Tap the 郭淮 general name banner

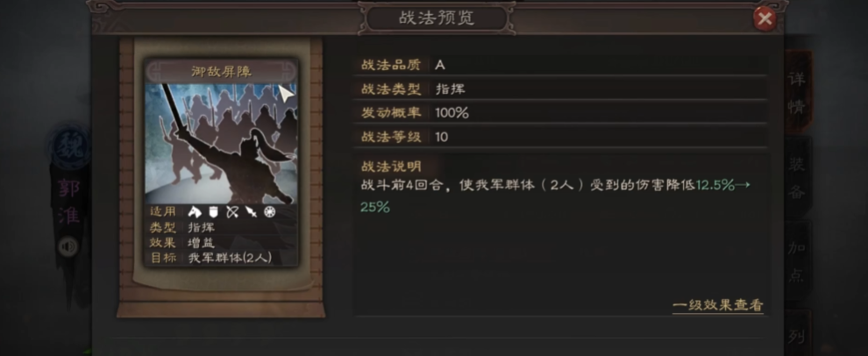(69, 202)
